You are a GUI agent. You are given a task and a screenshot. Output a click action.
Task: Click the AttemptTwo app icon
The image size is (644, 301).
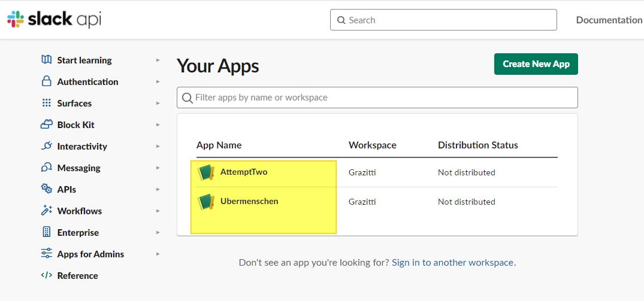coord(206,172)
